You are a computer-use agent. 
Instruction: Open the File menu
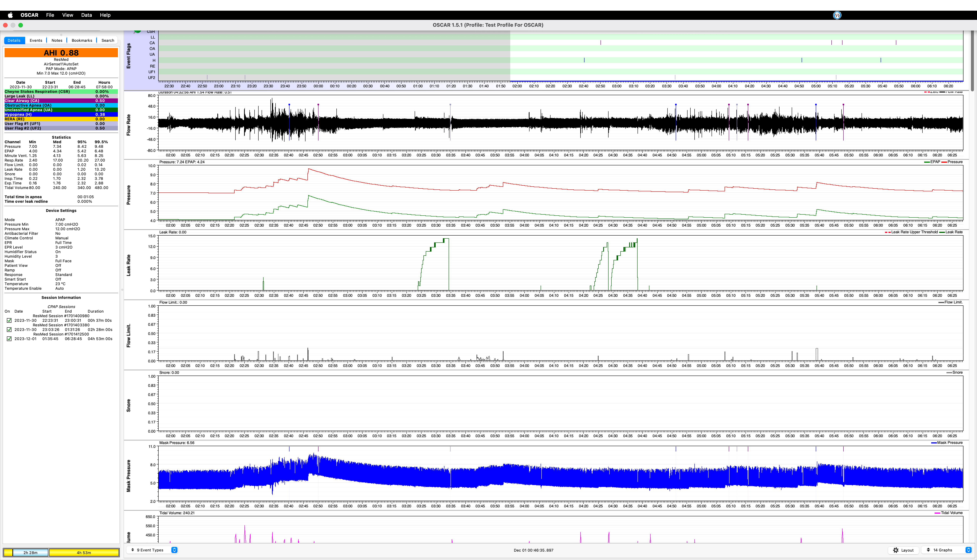[50, 15]
